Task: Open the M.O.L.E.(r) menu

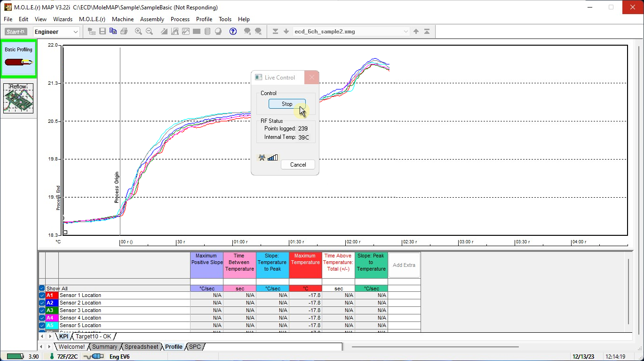Action: [x=92, y=19]
